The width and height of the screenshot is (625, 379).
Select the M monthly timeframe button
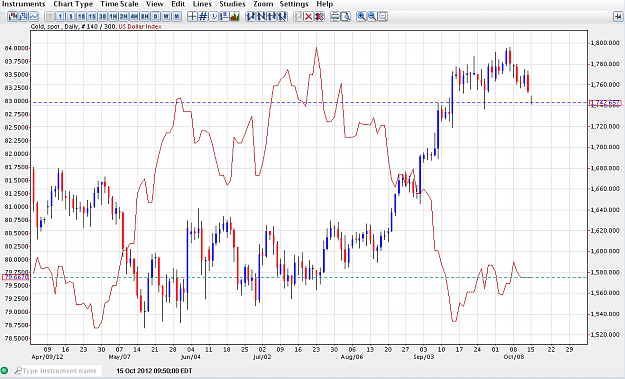[x=177, y=16]
